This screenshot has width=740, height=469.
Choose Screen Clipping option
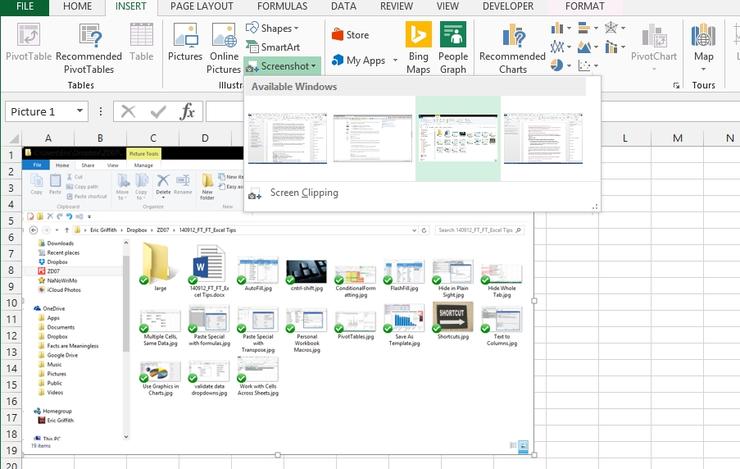[304, 193]
